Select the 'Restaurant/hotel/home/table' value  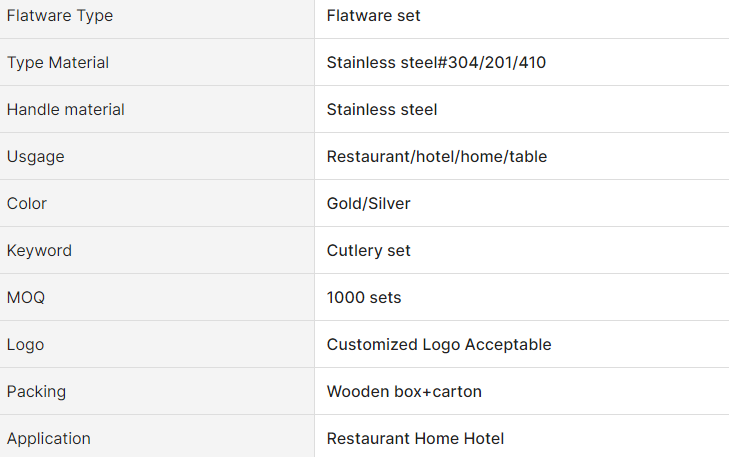click(437, 157)
